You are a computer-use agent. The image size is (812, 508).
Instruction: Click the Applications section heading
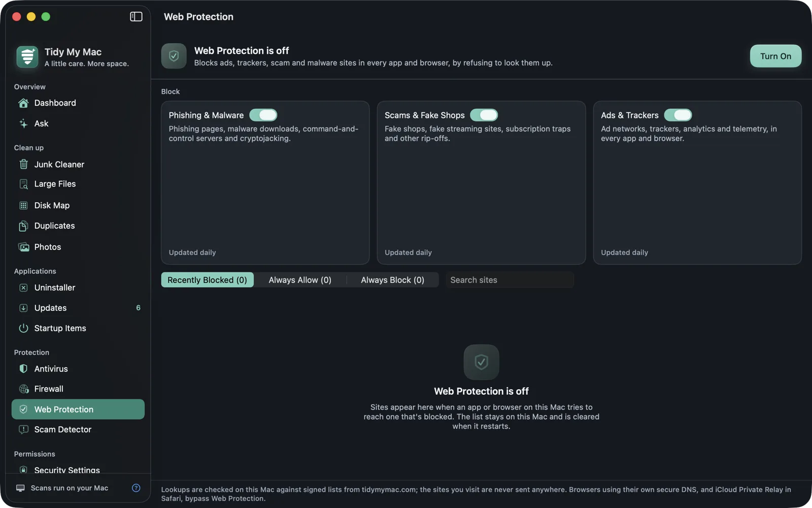[x=35, y=271]
